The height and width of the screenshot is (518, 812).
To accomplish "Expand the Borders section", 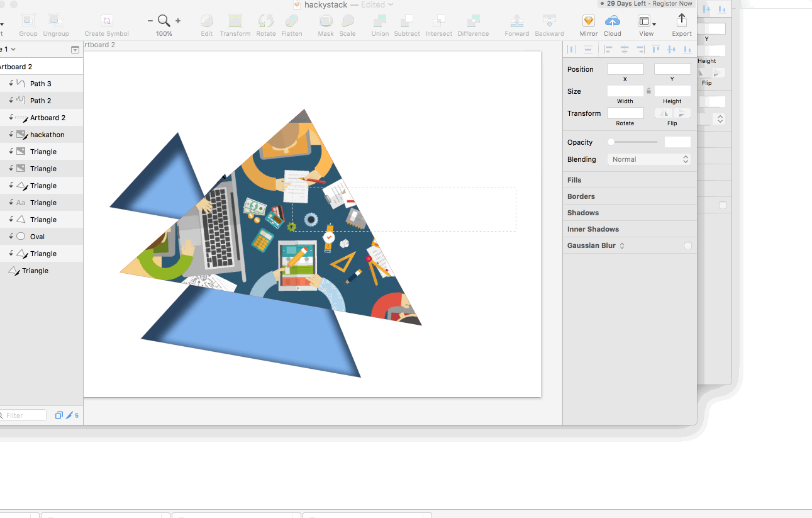I will pyautogui.click(x=630, y=196).
